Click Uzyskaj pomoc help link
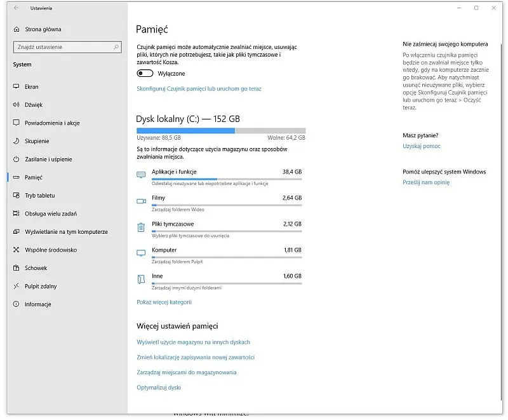This screenshot has width=508, height=420. coord(422,146)
